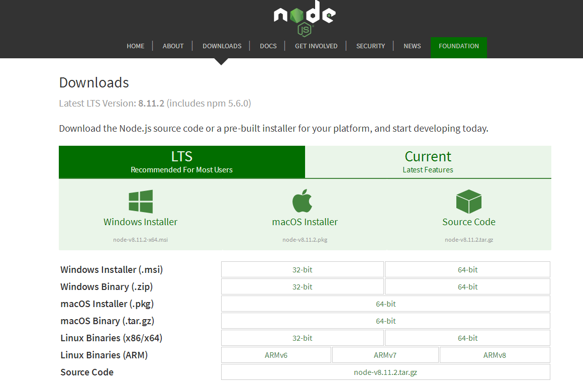Download Windows Installer (.msi) 32-bit
Image resolution: width=583 pixels, height=392 pixels.
[302, 270]
